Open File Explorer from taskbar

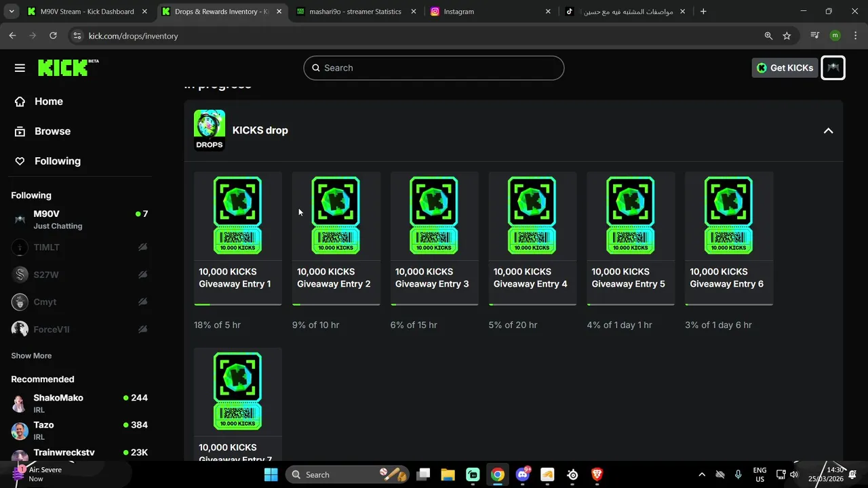(448, 474)
